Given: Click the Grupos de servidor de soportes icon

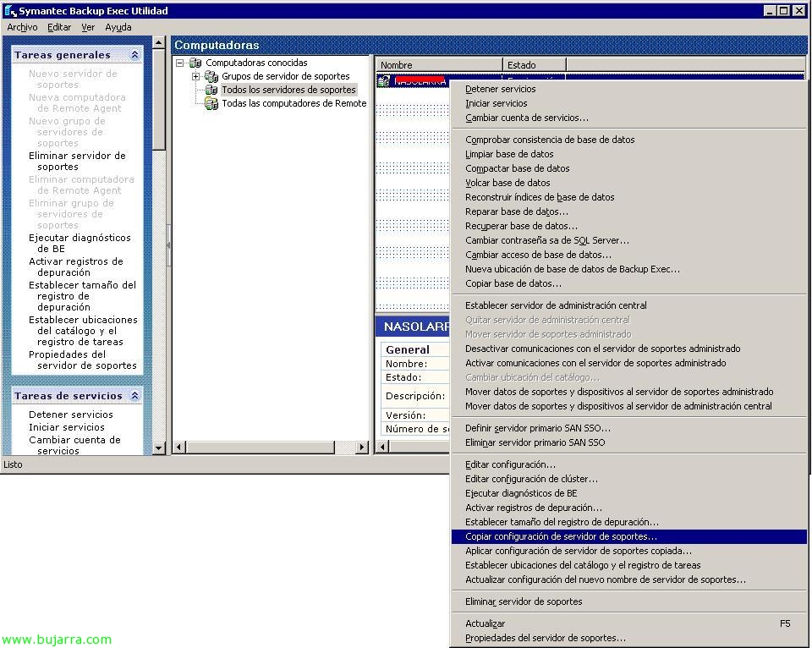Looking at the screenshot, I should pyautogui.click(x=211, y=77).
